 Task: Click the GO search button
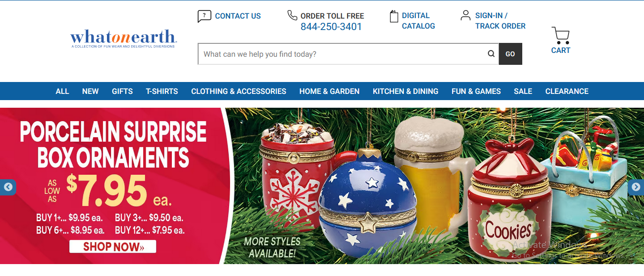click(x=510, y=54)
